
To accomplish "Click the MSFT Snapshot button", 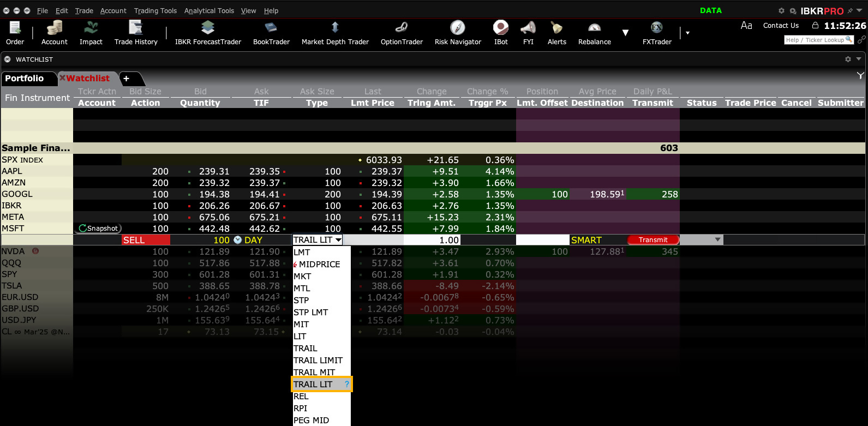I will pyautogui.click(x=98, y=229).
